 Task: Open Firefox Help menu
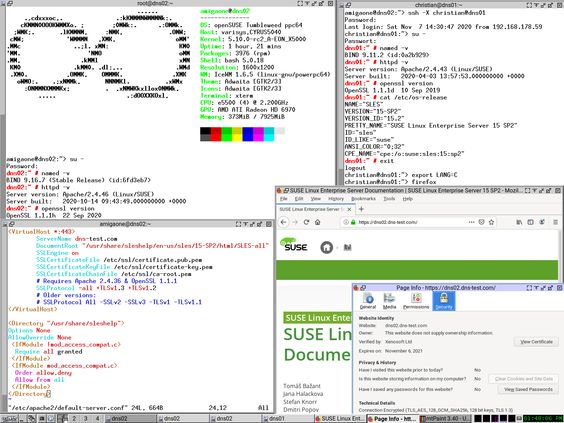pos(407,199)
